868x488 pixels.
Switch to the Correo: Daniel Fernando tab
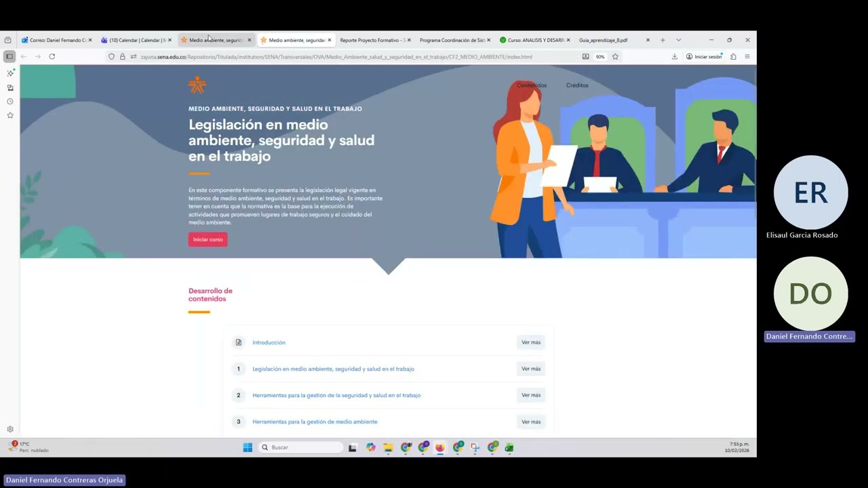(57, 40)
